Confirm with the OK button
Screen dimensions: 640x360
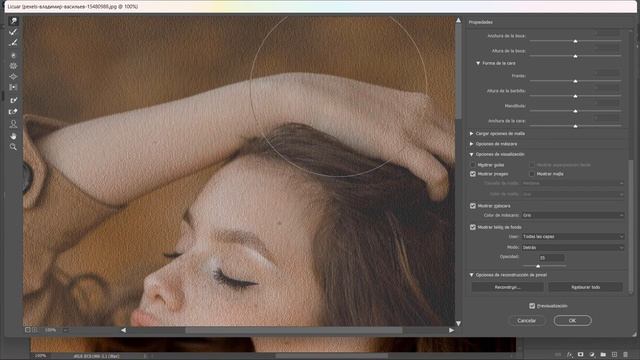(572, 321)
